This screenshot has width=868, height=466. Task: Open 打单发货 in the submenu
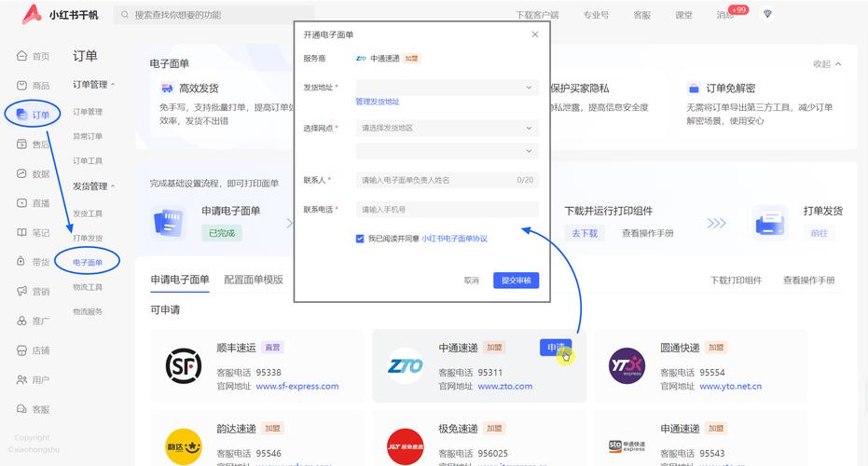click(x=88, y=238)
